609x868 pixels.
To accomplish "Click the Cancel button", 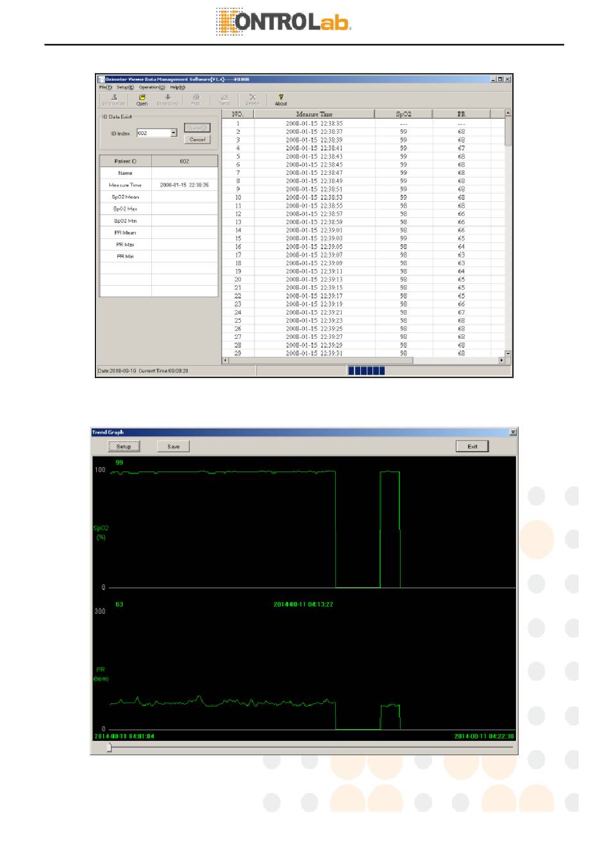I will coord(197,140).
